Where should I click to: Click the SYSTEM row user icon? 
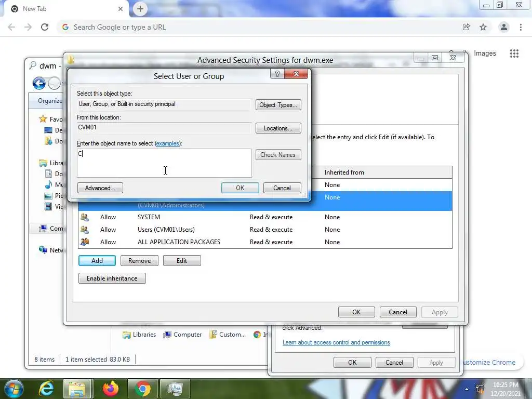tap(85, 217)
